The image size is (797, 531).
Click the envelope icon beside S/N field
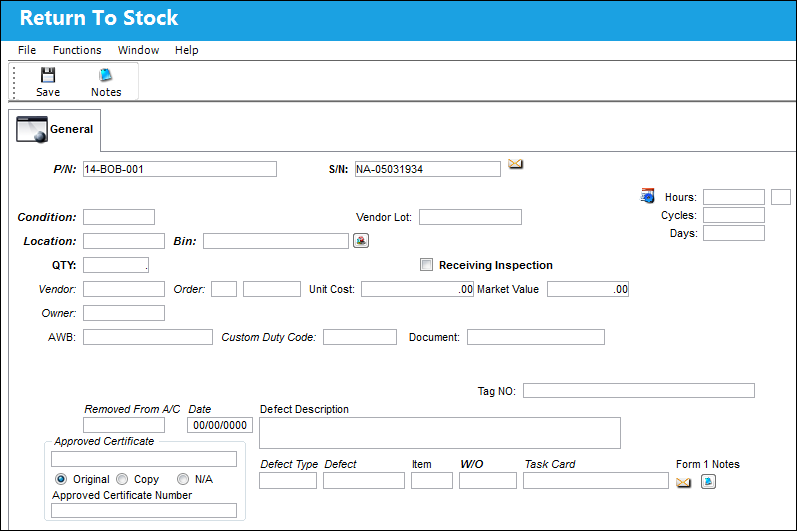point(515,164)
